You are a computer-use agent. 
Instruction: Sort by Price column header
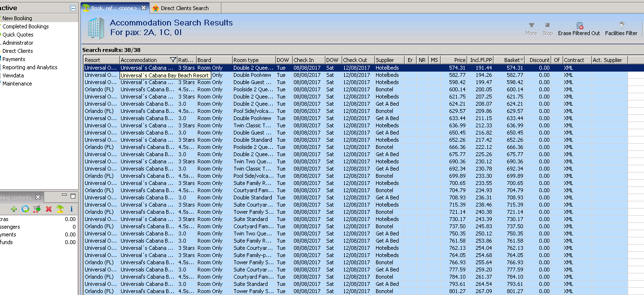click(x=454, y=60)
